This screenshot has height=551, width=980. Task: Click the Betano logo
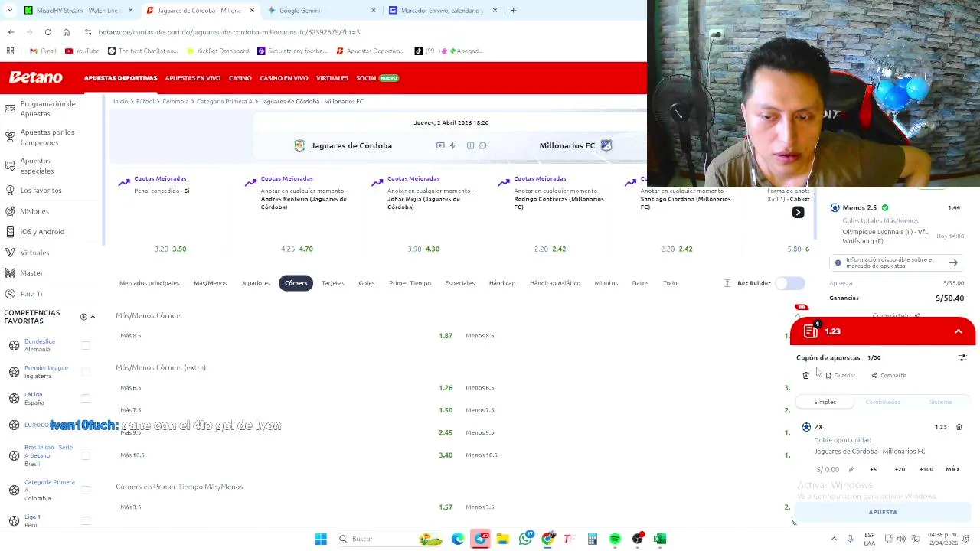click(x=35, y=77)
